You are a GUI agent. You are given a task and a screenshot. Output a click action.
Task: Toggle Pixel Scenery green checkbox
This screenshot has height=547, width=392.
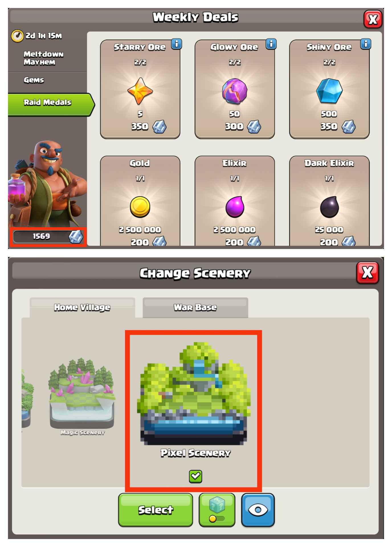click(x=195, y=476)
